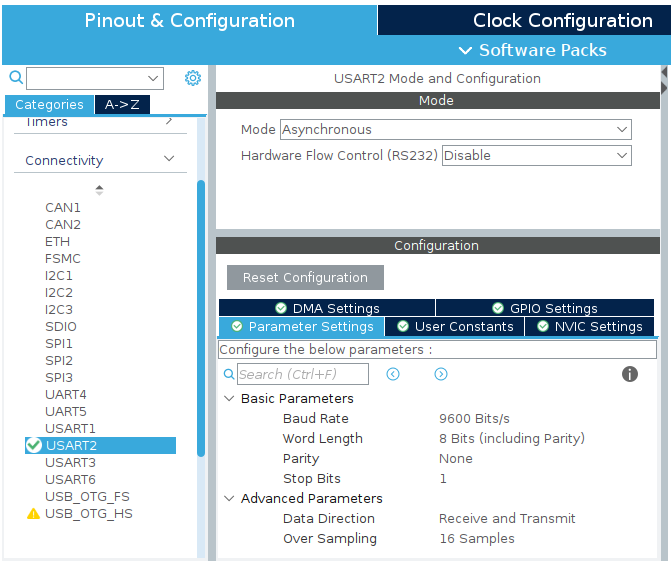Open the Hardware Flow Control dropdown
671x561 pixels.
[x=536, y=156]
